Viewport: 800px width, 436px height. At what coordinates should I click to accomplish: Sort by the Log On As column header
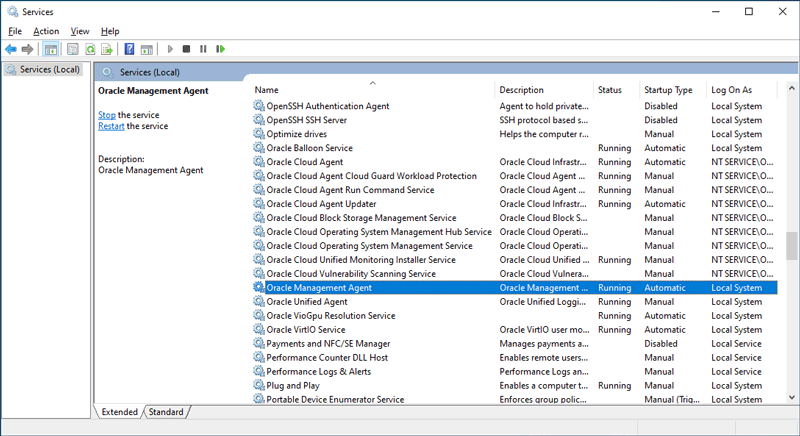pyautogui.click(x=742, y=90)
